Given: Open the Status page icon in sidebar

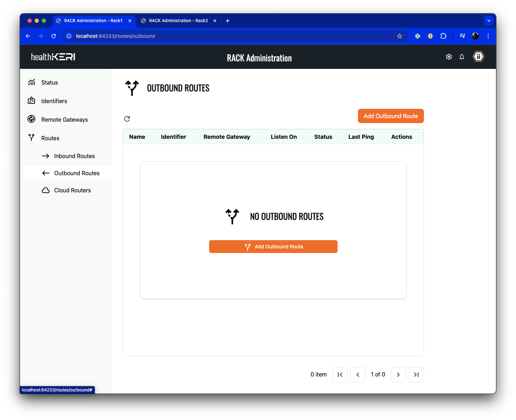Looking at the screenshot, I should (31, 82).
